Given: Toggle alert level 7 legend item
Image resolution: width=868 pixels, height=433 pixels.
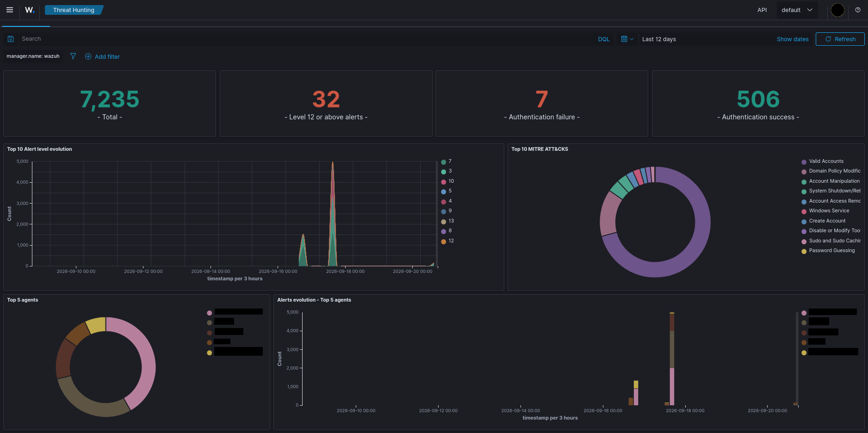Looking at the screenshot, I should [446, 161].
